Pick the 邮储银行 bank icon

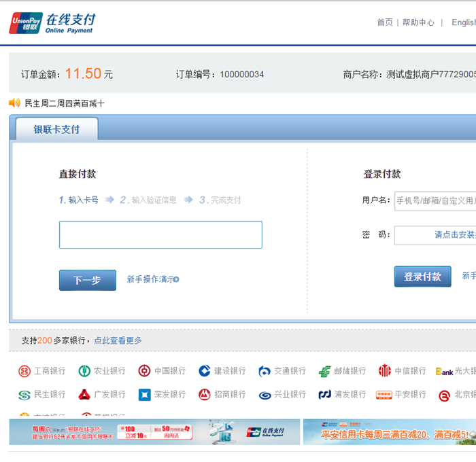[324, 371]
